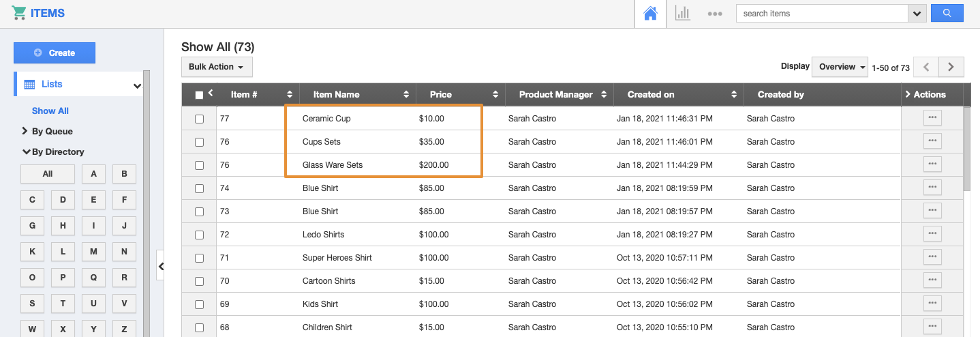Click the Create button

click(55, 53)
